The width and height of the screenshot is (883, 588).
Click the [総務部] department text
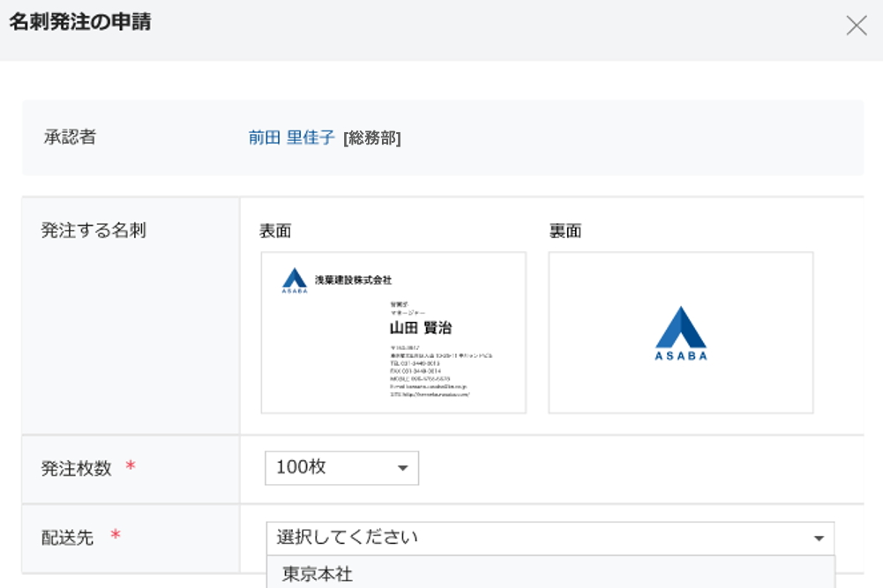(x=371, y=138)
